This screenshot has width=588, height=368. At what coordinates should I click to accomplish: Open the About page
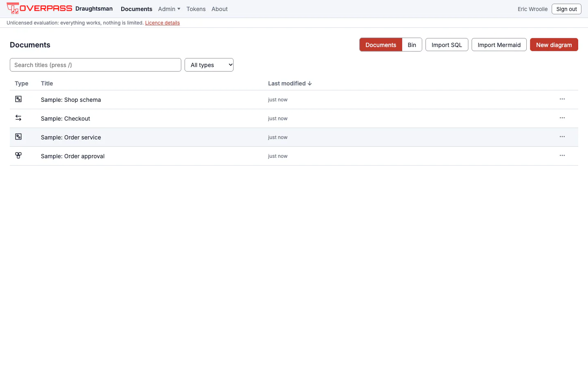coord(220,9)
